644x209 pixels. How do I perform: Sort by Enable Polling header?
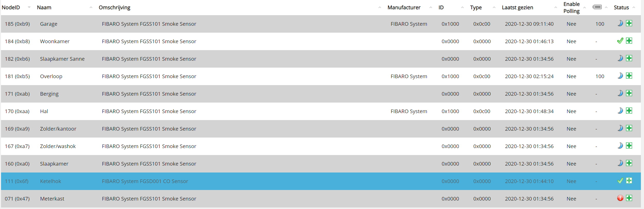pos(571,7)
